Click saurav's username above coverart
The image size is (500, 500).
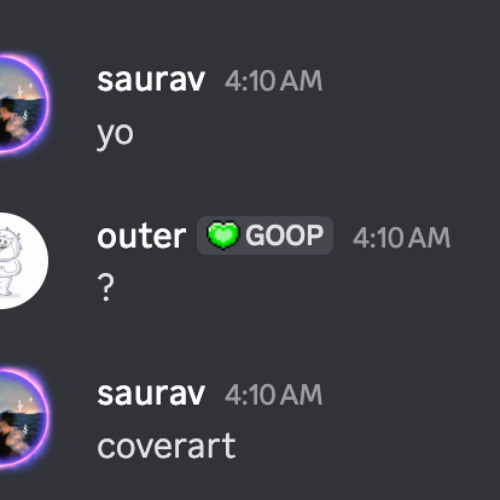[151, 394]
